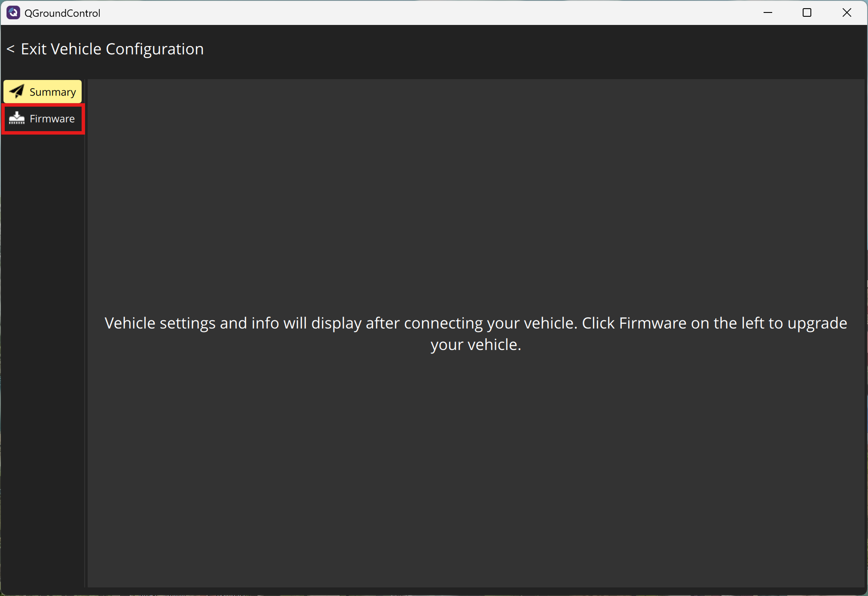This screenshot has width=868, height=596.
Task: Click the QGroundControl logo in title bar
Action: (13, 13)
